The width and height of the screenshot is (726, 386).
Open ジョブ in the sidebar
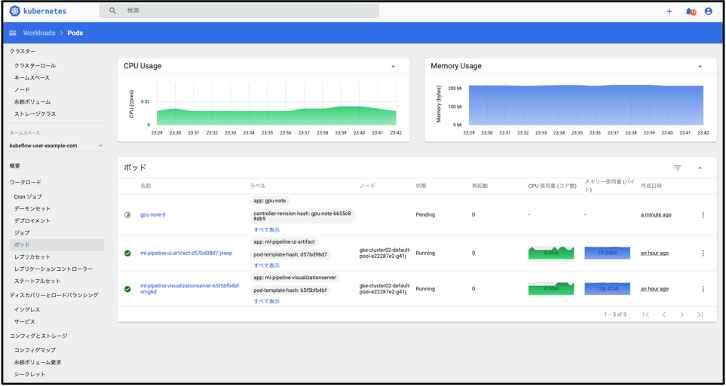coord(22,233)
